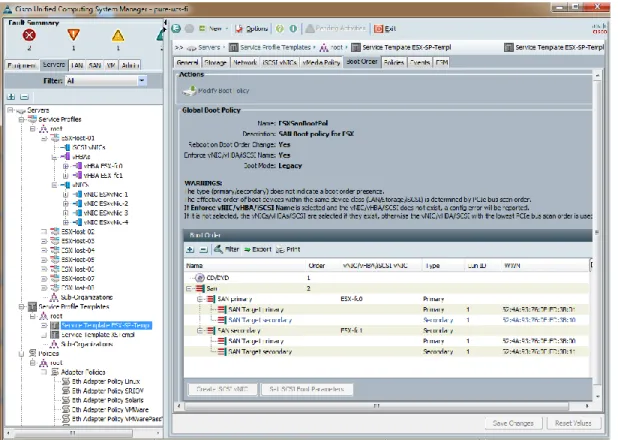Select Service Template ESX-SP-Templ in tree
Image resolution: width=618 pixels, height=440 pixels.
tap(106, 325)
